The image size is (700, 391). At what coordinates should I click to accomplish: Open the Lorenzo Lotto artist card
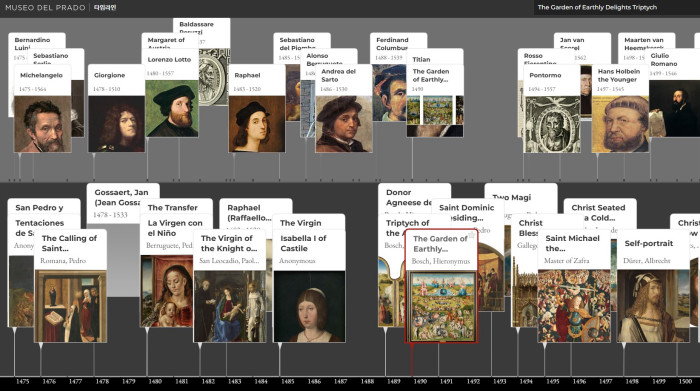pyautogui.click(x=170, y=93)
